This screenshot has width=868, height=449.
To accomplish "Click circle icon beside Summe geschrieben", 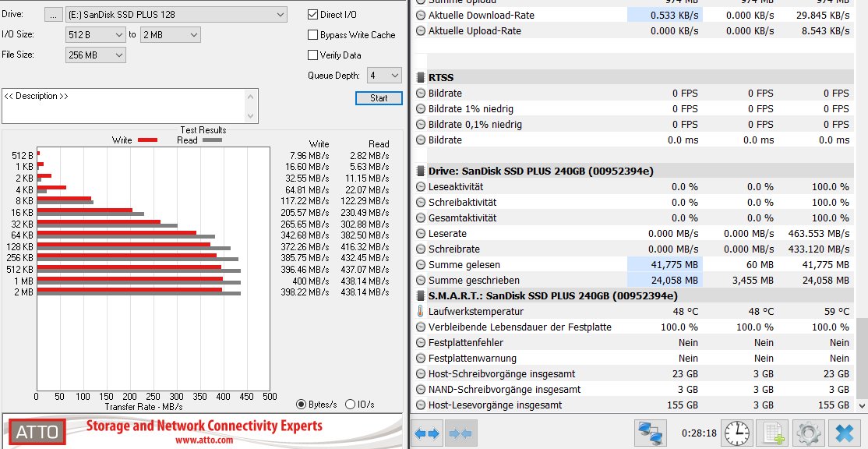I will (x=421, y=280).
